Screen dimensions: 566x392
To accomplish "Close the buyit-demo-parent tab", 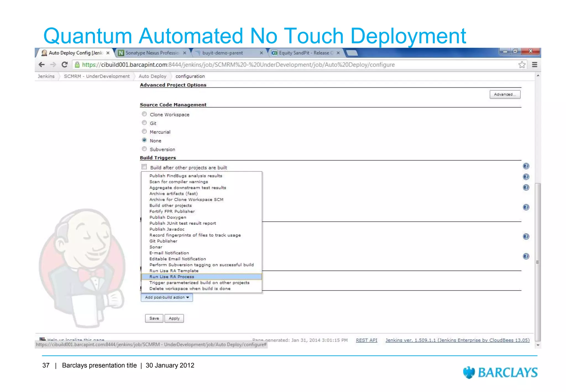I will tap(261, 53).
